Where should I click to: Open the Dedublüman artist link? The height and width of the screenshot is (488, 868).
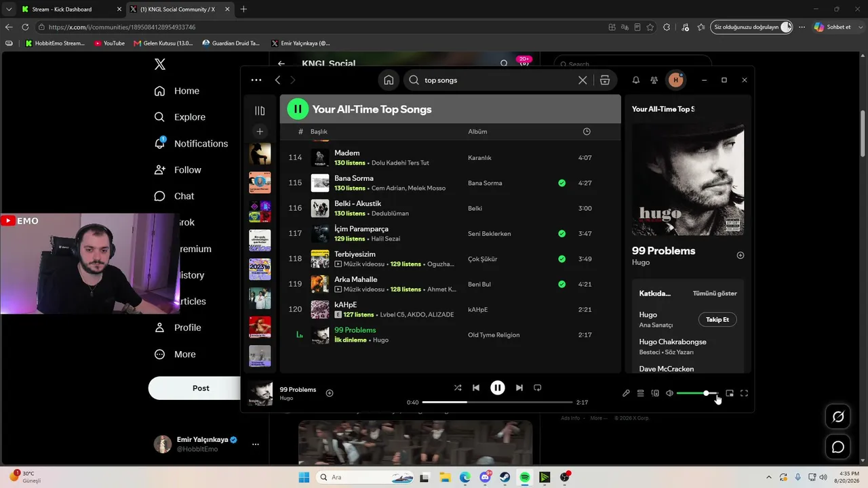pos(390,213)
